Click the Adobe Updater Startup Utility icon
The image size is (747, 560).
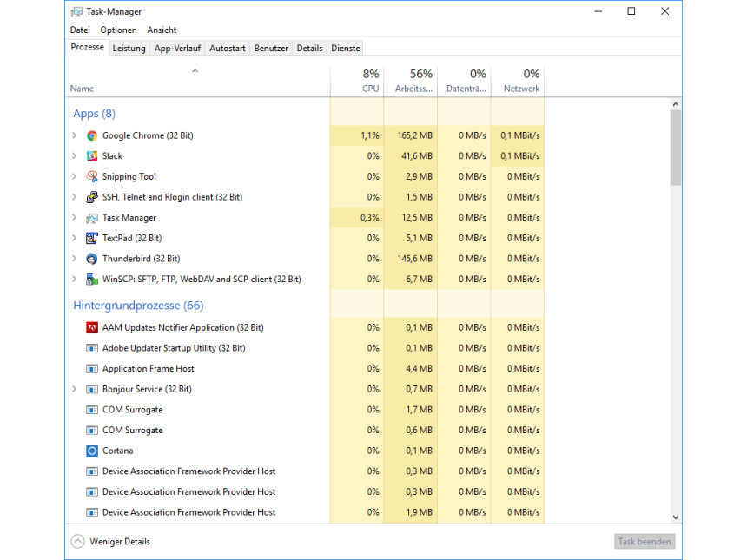(x=92, y=348)
